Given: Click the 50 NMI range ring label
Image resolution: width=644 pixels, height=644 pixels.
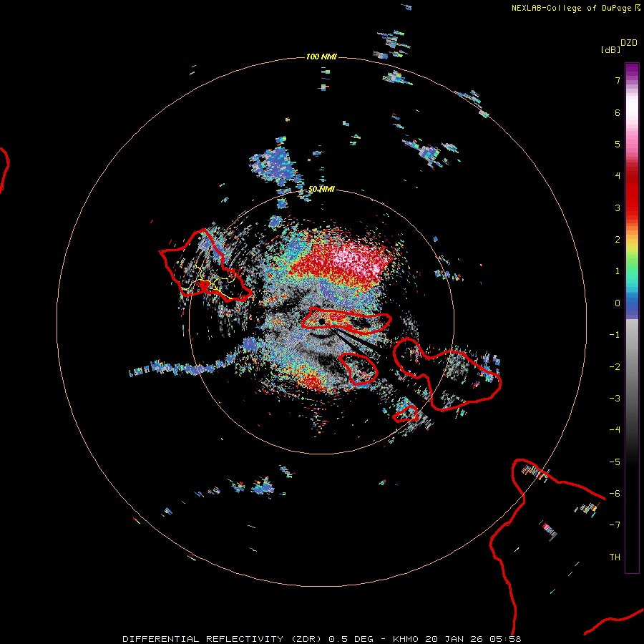Looking at the screenshot, I should (x=321, y=190).
